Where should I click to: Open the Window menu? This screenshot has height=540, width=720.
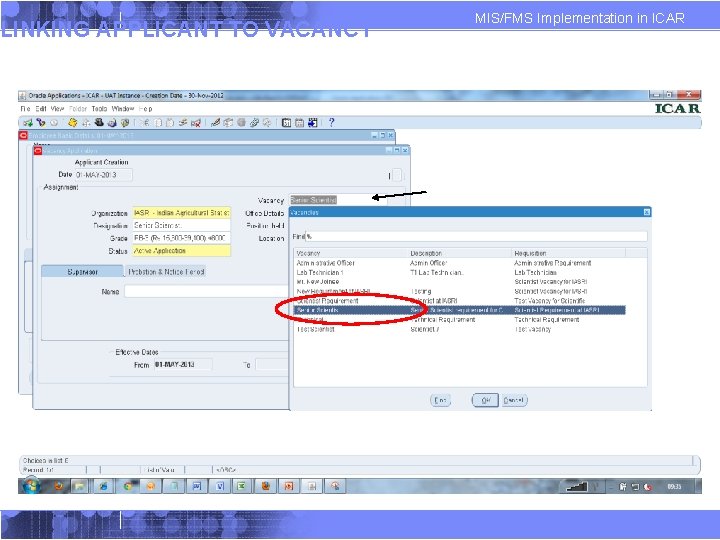pyautogui.click(x=123, y=109)
